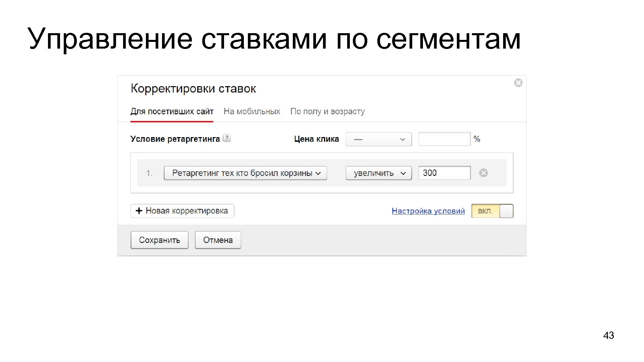Screen dimensions: 644x362
Task: Focus the empty Цена клика percent field
Action: tap(444, 139)
